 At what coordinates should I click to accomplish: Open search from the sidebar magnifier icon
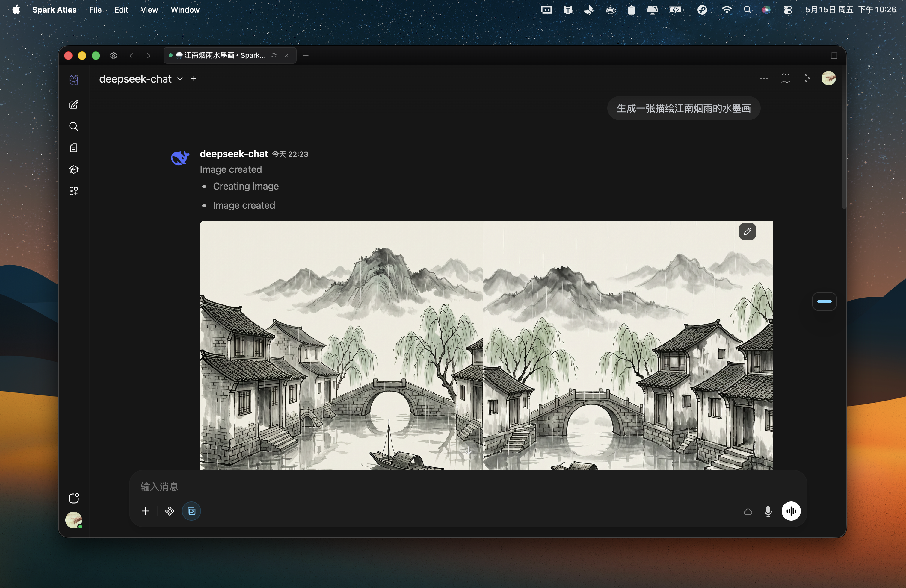[74, 126]
